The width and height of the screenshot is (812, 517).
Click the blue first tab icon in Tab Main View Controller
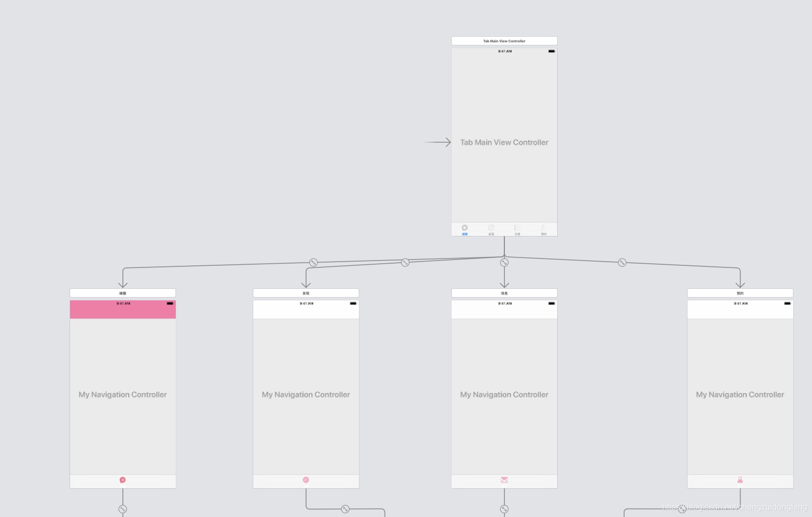point(465,228)
